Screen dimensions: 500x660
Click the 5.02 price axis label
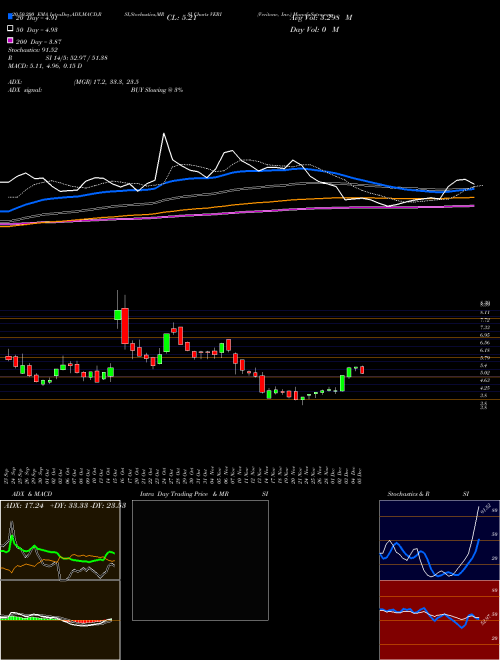pos(485,373)
